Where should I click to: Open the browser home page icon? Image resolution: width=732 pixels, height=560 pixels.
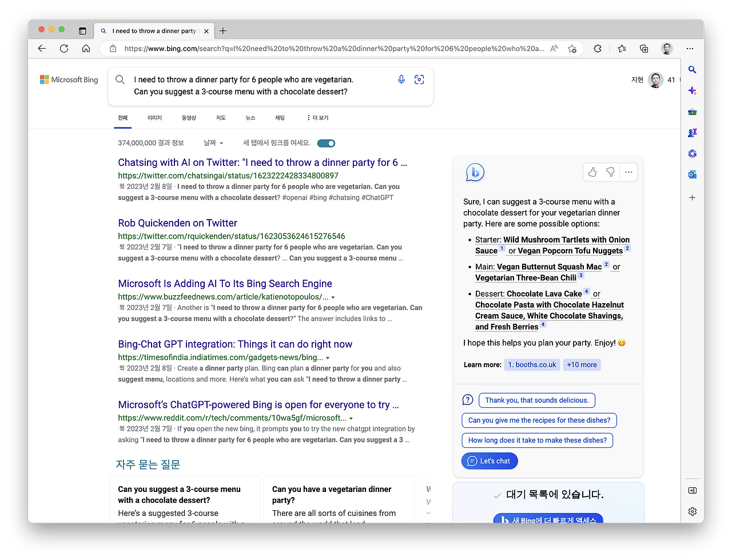[x=86, y=49]
